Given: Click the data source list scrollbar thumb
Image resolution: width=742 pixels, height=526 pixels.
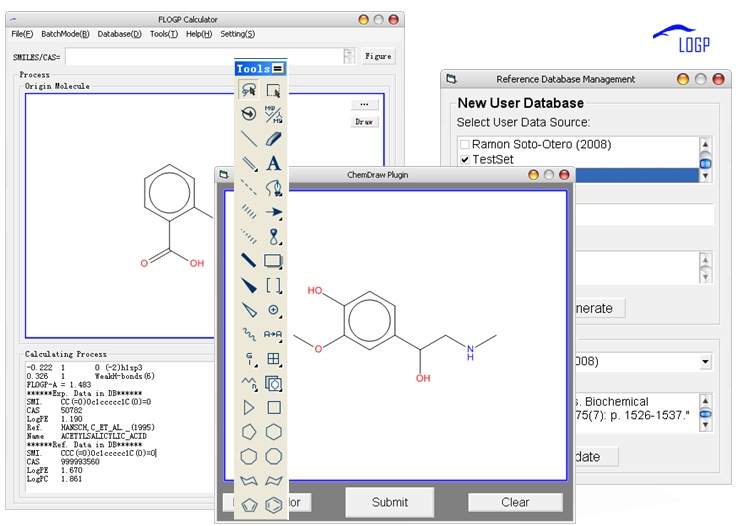Looking at the screenshot, I should [x=705, y=163].
